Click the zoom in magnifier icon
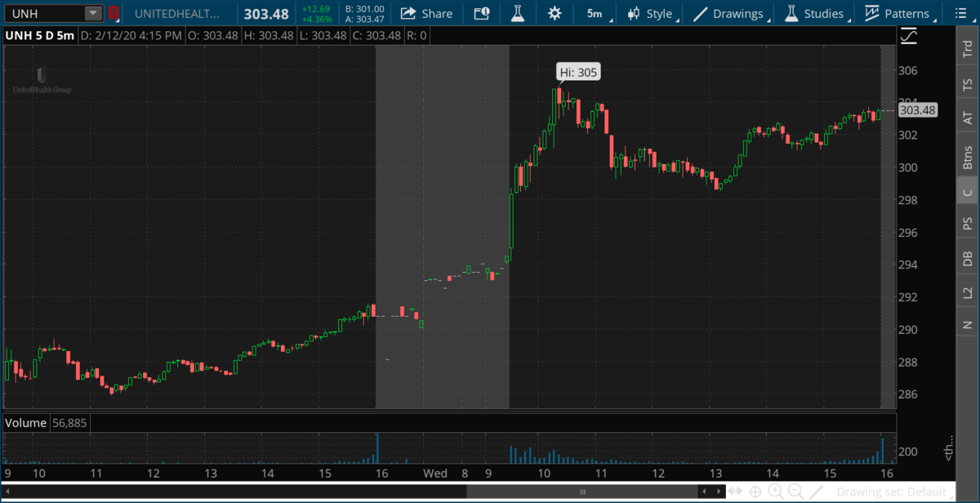Screen dimensions: 980x503 pos(775,492)
